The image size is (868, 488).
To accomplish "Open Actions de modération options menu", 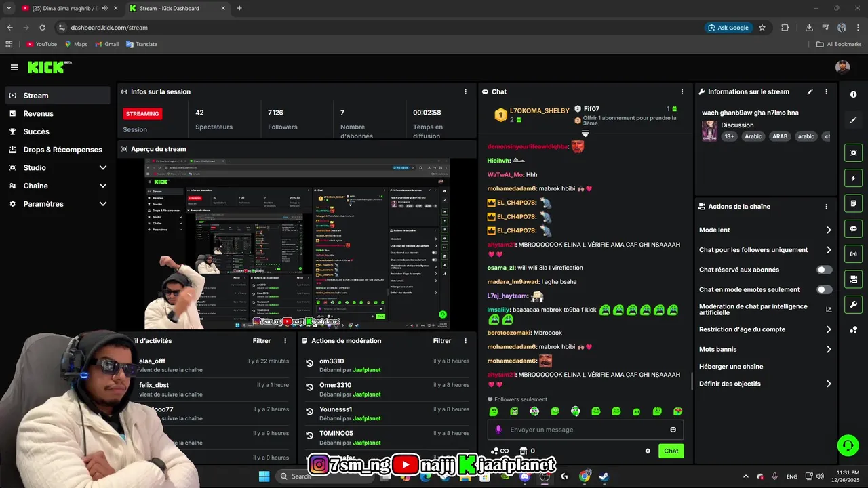I will tap(465, 341).
